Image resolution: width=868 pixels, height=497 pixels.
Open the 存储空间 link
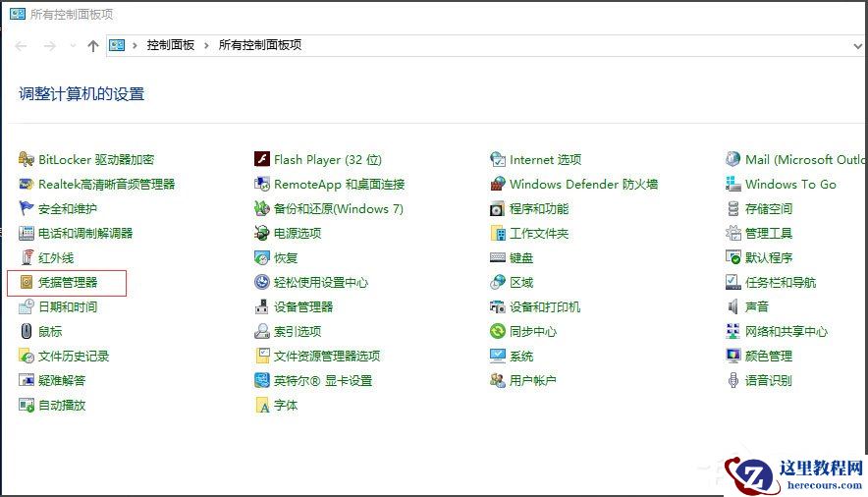769,208
